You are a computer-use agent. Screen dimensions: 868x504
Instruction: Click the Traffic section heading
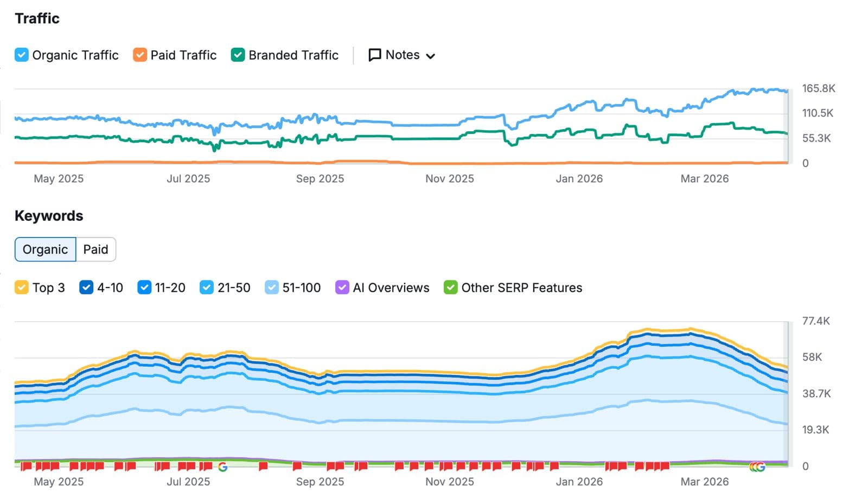click(37, 18)
